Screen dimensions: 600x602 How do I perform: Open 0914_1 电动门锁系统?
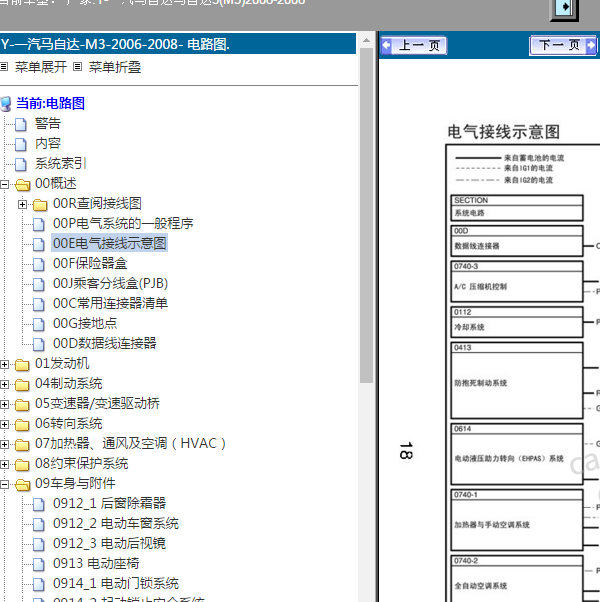(116, 583)
